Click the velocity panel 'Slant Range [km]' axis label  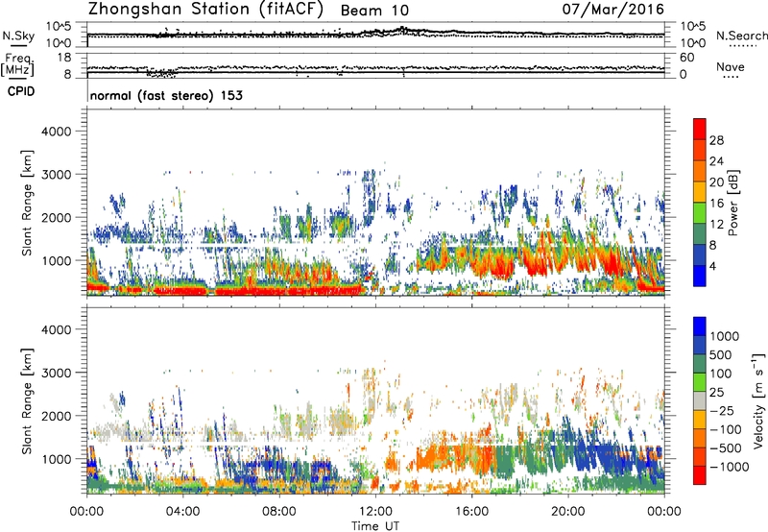pyautogui.click(x=27, y=401)
